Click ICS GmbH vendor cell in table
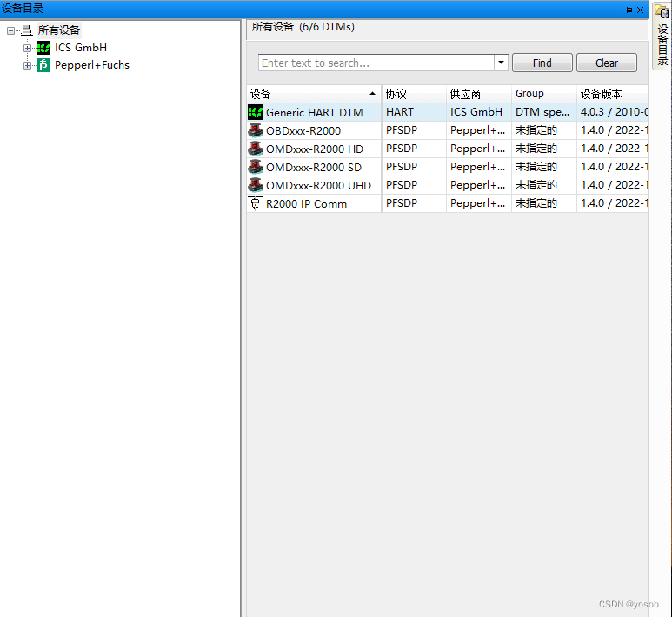Image resolution: width=672 pixels, height=617 pixels. tap(479, 112)
